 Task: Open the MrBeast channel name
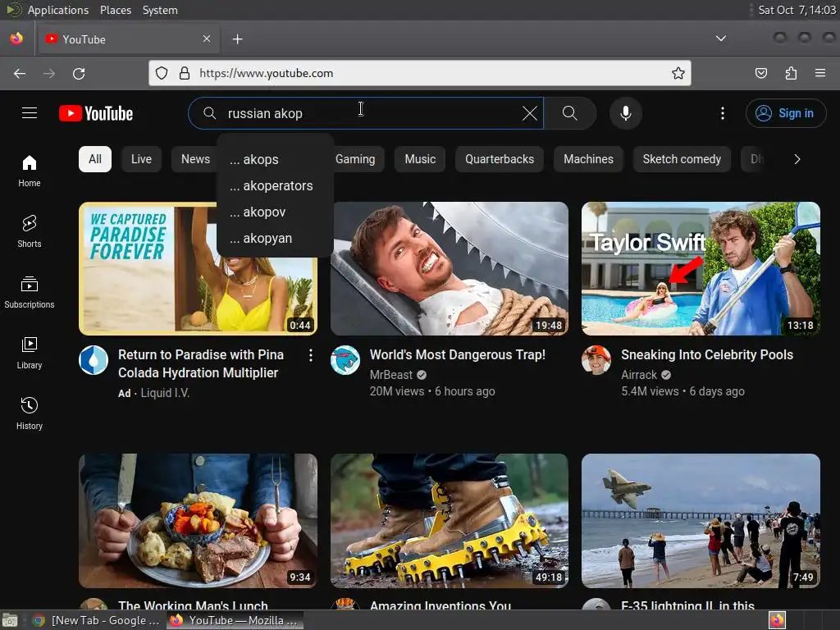(x=391, y=374)
